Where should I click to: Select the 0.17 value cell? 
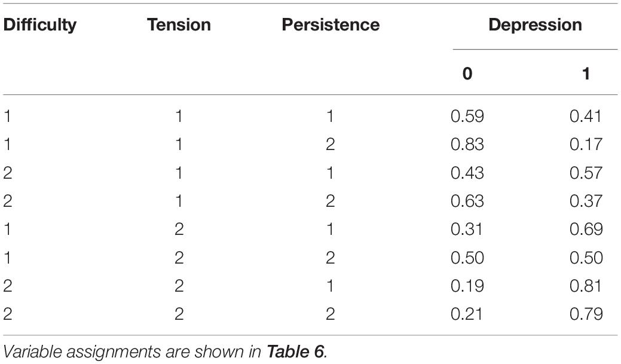[x=586, y=144]
